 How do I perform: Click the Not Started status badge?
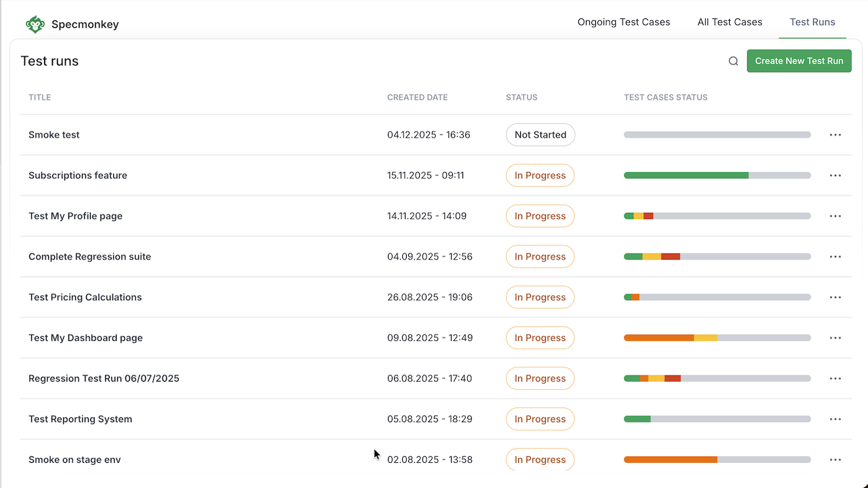point(540,135)
